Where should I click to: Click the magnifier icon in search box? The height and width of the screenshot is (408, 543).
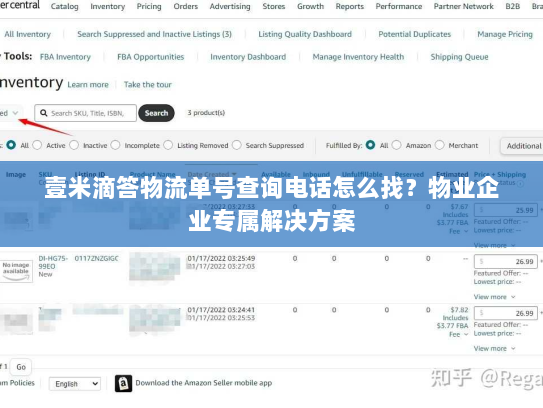[x=44, y=113]
